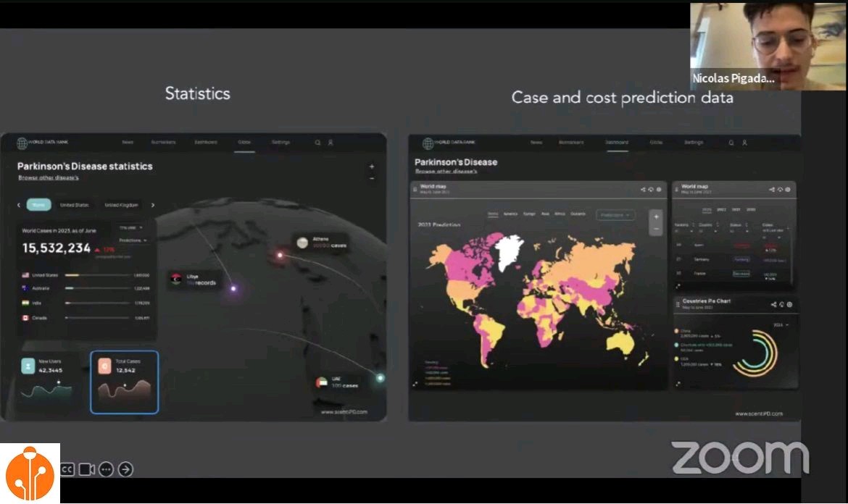Toggle closed captions with the CC icon
Viewport: 848px width, 504px height.
[x=67, y=469]
